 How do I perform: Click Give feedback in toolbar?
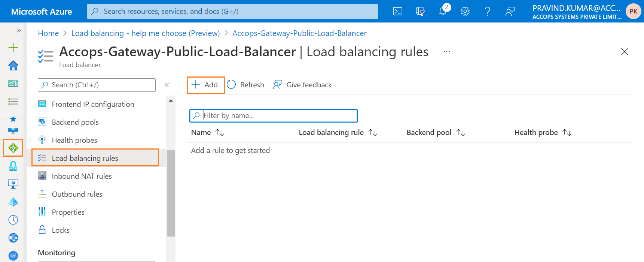pos(302,85)
